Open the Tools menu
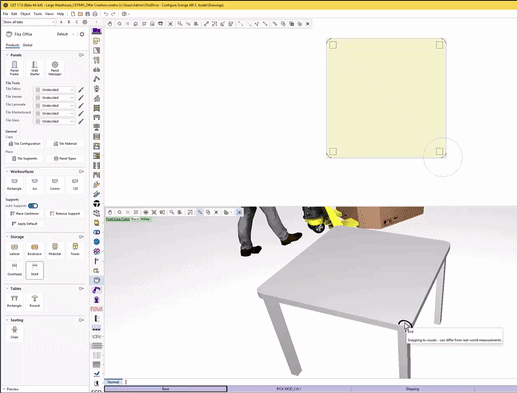This screenshot has width=517, height=393. point(38,14)
